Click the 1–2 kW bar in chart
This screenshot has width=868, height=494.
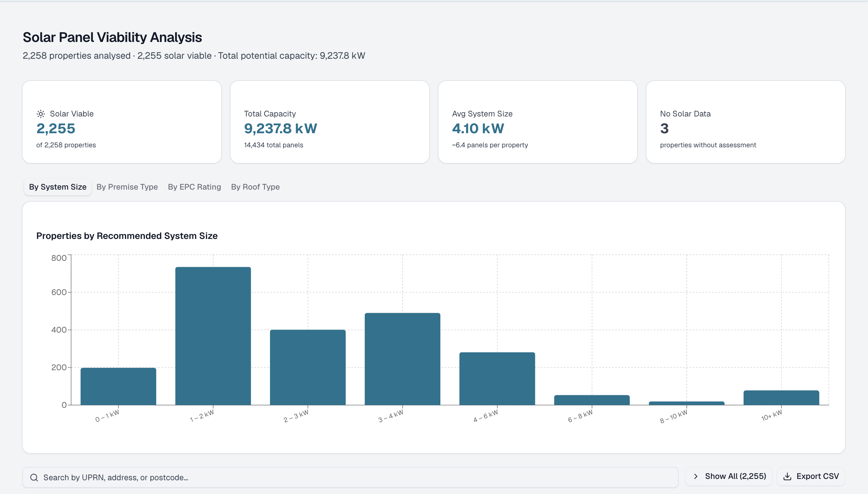(213, 336)
